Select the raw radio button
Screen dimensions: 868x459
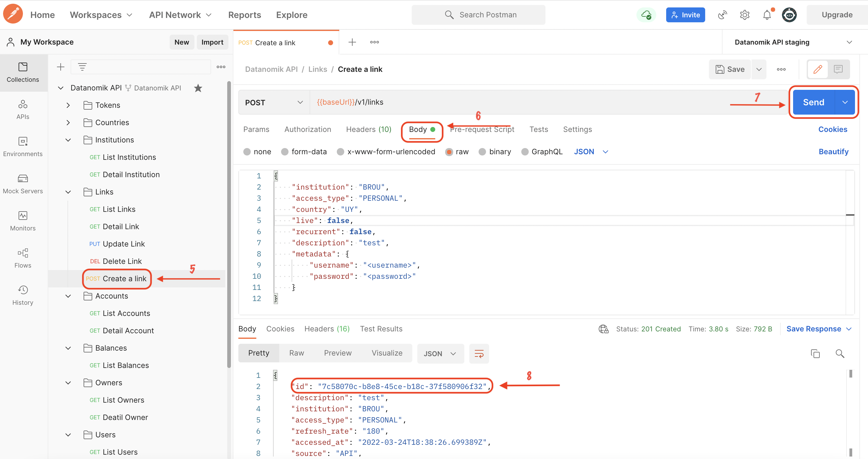(x=449, y=152)
